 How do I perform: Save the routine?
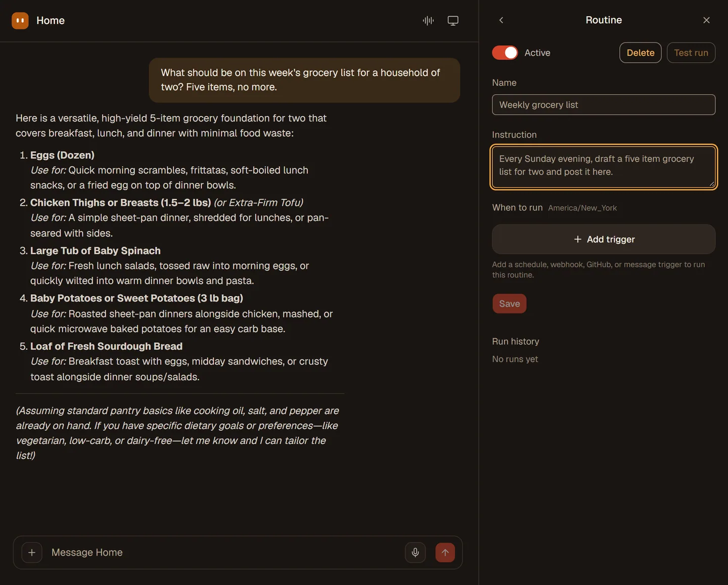pyautogui.click(x=510, y=304)
